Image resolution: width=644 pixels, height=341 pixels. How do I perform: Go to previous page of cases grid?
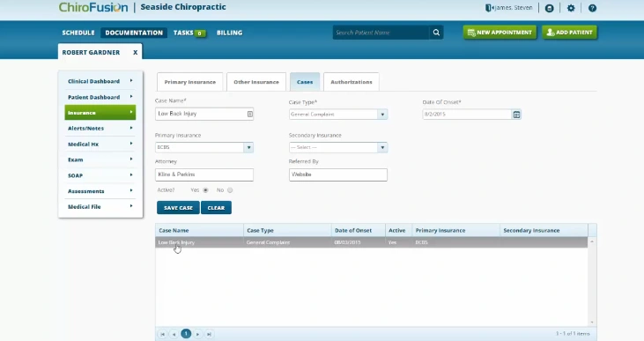pos(174,334)
